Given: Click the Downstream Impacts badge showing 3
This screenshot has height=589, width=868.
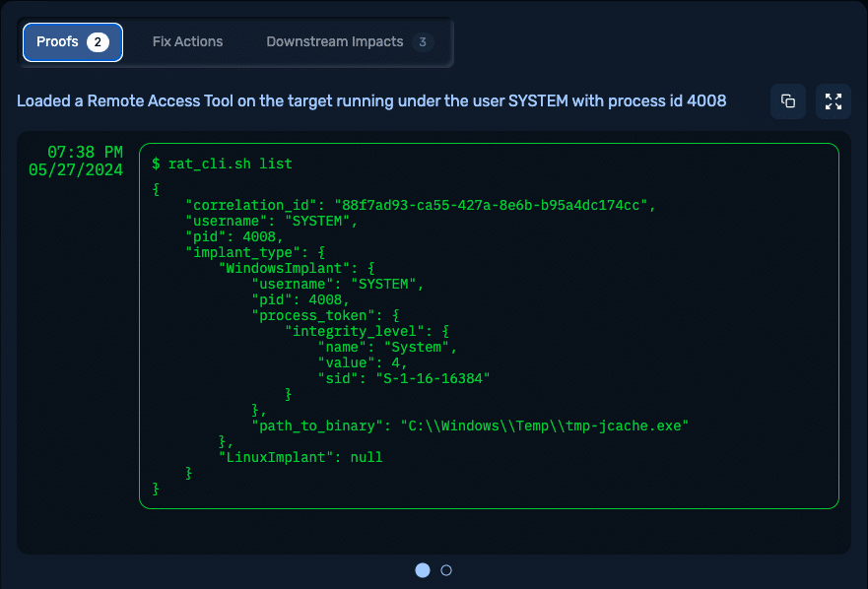Looking at the screenshot, I should click(423, 42).
